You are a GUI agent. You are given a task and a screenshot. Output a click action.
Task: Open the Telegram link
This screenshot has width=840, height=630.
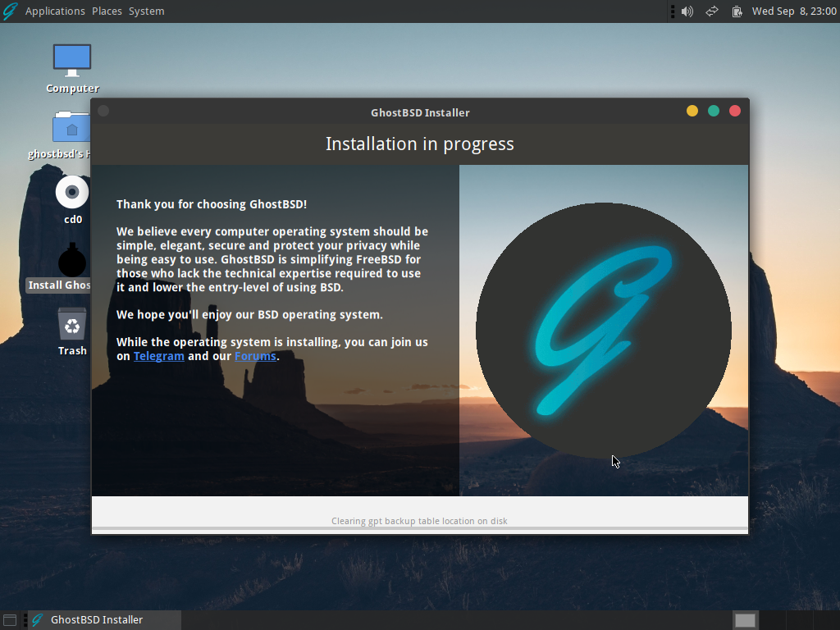point(158,356)
